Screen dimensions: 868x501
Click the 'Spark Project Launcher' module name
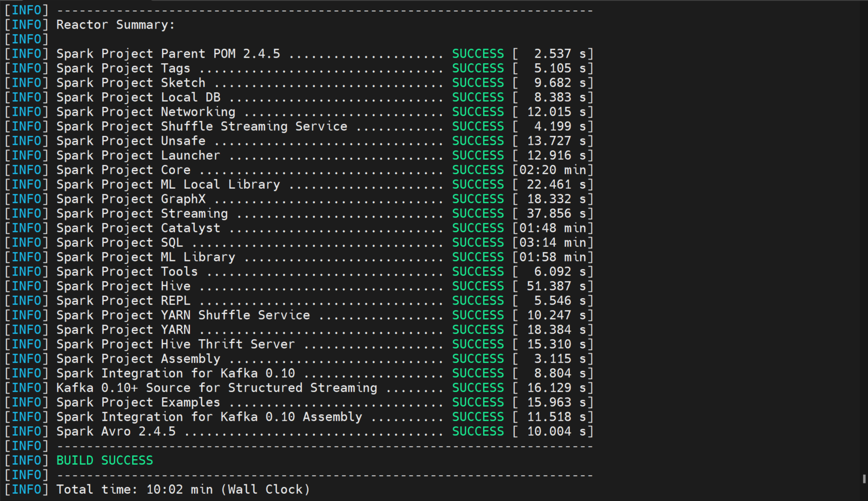(138, 156)
